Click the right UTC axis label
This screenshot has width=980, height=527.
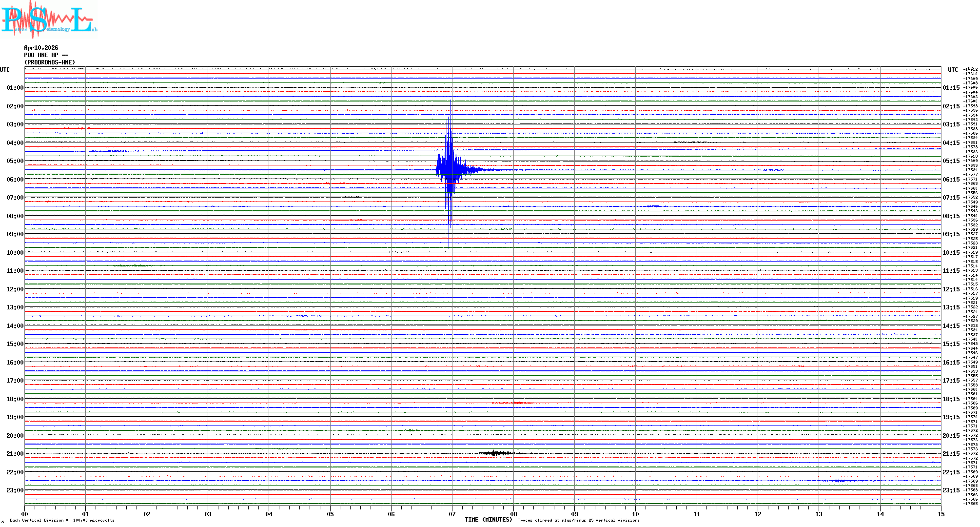pyautogui.click(x=953, y=70)
